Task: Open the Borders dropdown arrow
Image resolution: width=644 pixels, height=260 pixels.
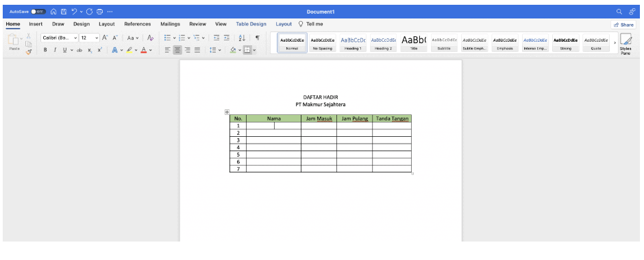Action: 255,50
